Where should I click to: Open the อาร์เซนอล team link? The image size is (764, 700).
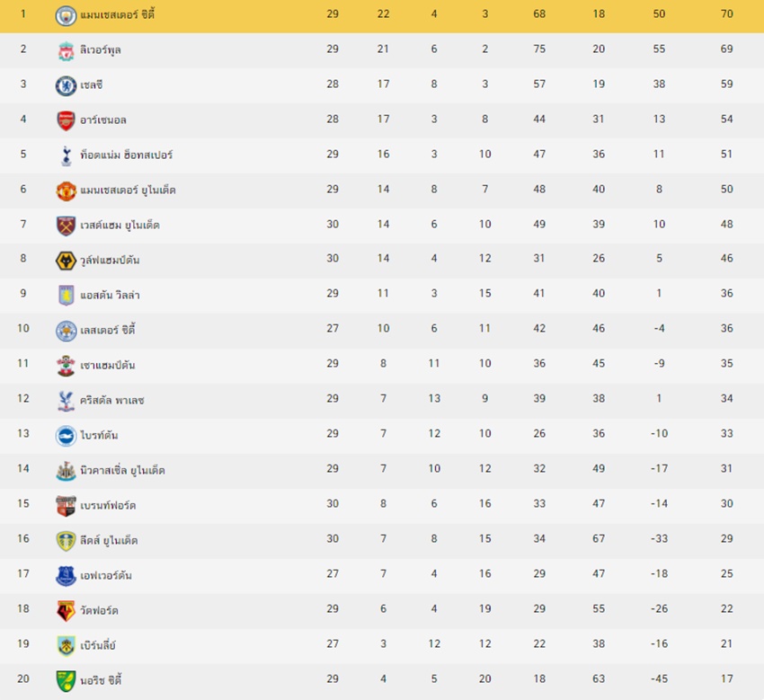102,120
